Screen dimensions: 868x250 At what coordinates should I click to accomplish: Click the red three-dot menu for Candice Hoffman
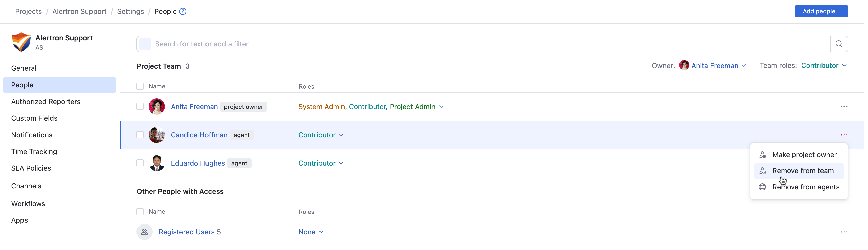(x=844, y=135)
